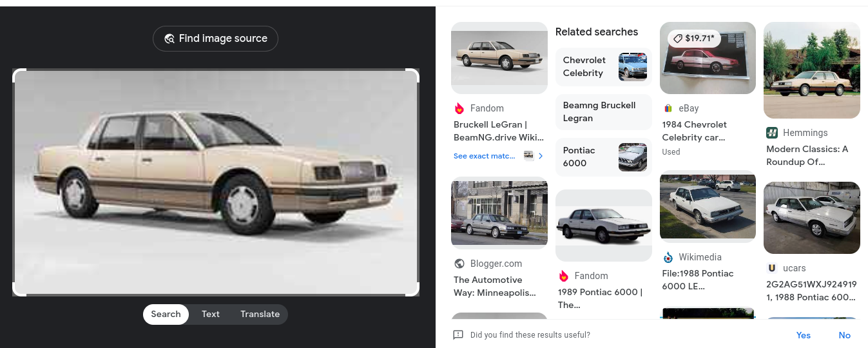Answer No to results useful question
The width and height of the screenshot is (868, 348).
(x=844, y=335)
